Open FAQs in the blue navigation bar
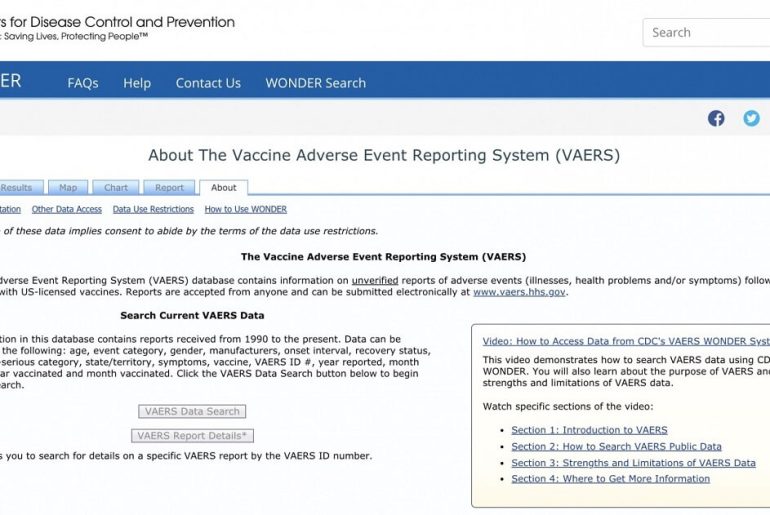 83,83
